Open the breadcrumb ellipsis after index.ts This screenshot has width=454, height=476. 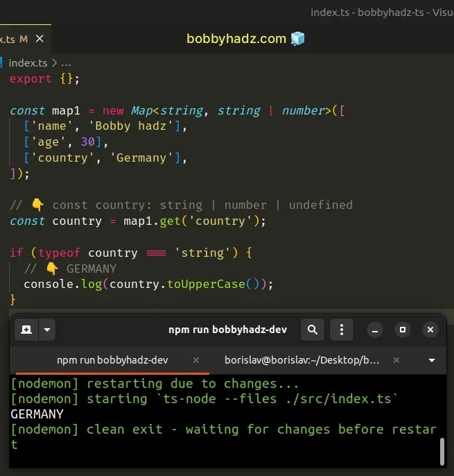66,63
